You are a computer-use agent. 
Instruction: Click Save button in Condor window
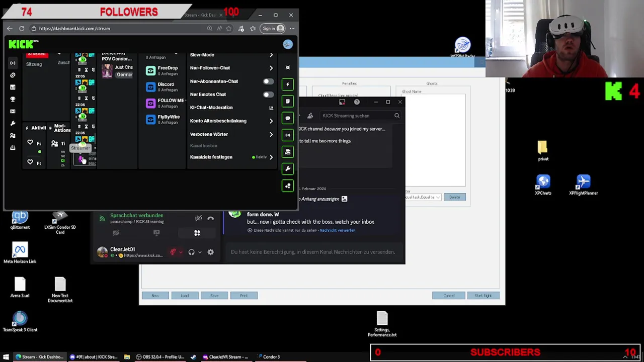[x=214, y=296]
